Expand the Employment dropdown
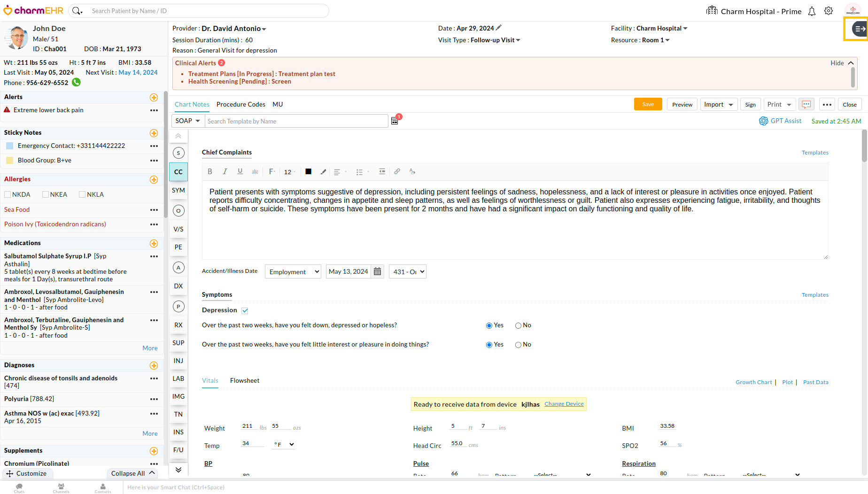 [x=293, y=271]
